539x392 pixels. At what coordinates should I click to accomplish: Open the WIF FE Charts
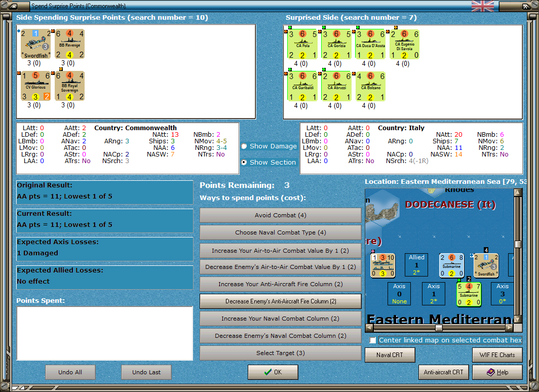497,355
